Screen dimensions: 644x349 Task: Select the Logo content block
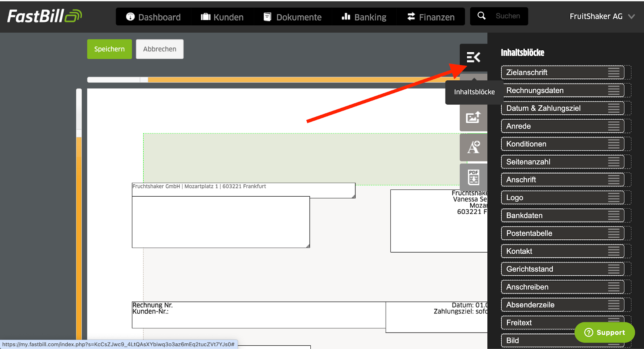(x=562, y=198)
